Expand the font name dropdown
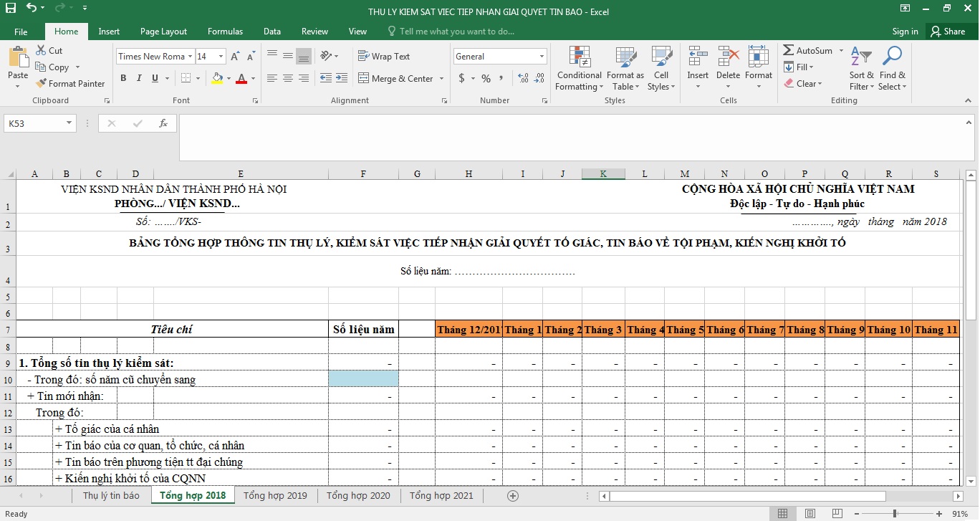The width and height of the screenshot is (980, 521). tap(190, 57)
